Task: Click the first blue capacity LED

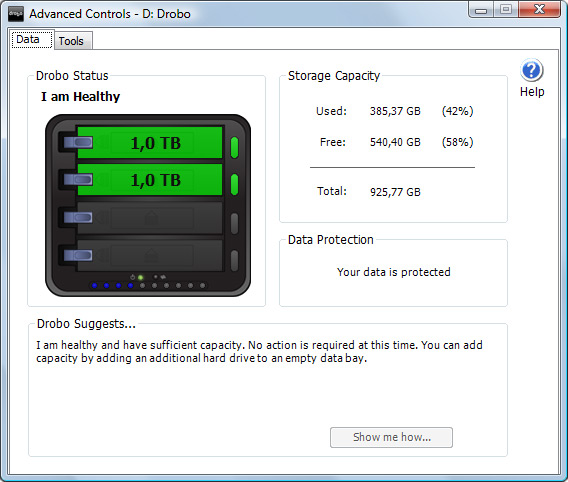Action: click(x=95, y=285)
